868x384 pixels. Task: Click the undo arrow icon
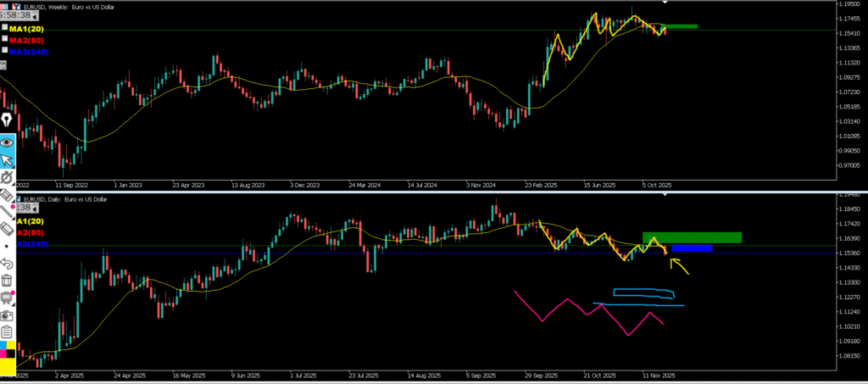pos(7,263)
